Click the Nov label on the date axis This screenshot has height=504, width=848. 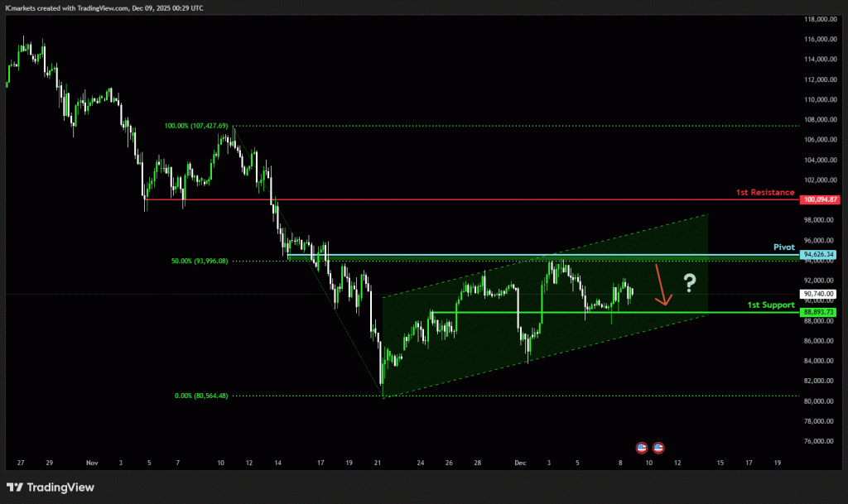[x=92, y=463]
